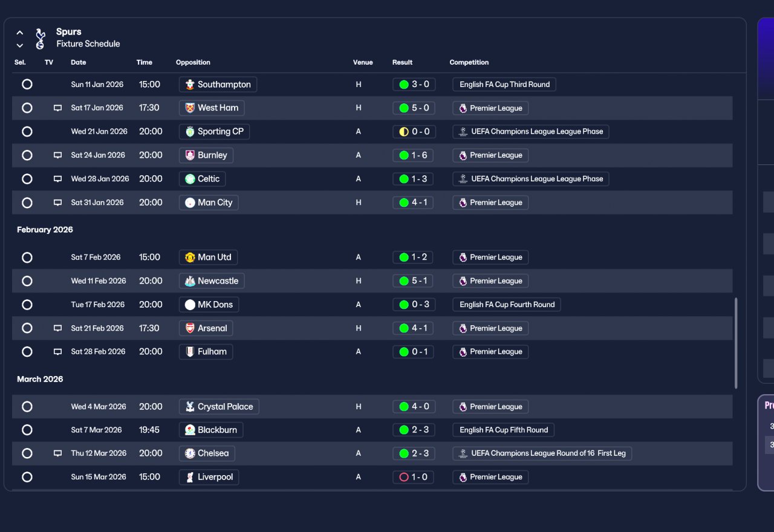Open the English FA Cup Fourth Round competition
Image resolution: width=774 pixels, height=532 pixels.
[x=507, y=305]
